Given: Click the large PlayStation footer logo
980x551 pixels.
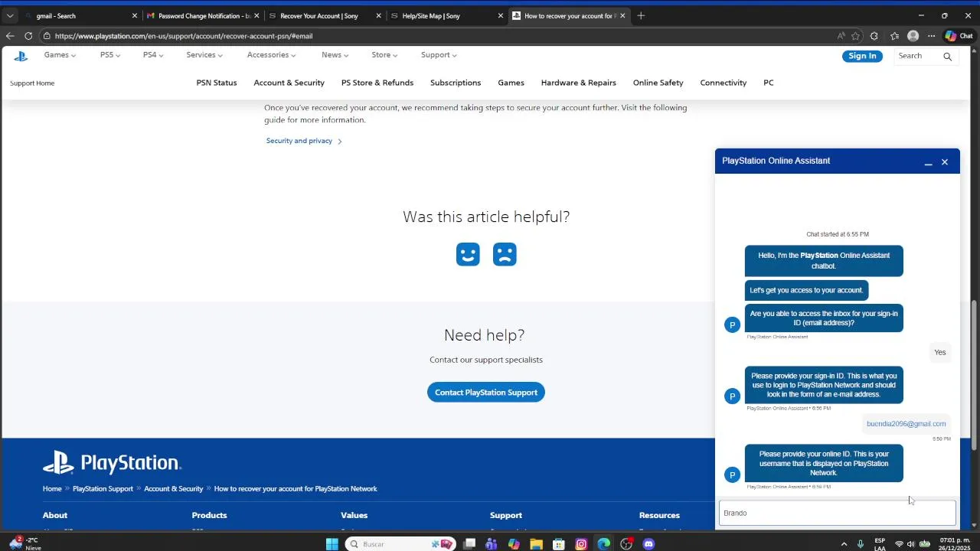Looking at the screenshot, I should coord(112,462).
